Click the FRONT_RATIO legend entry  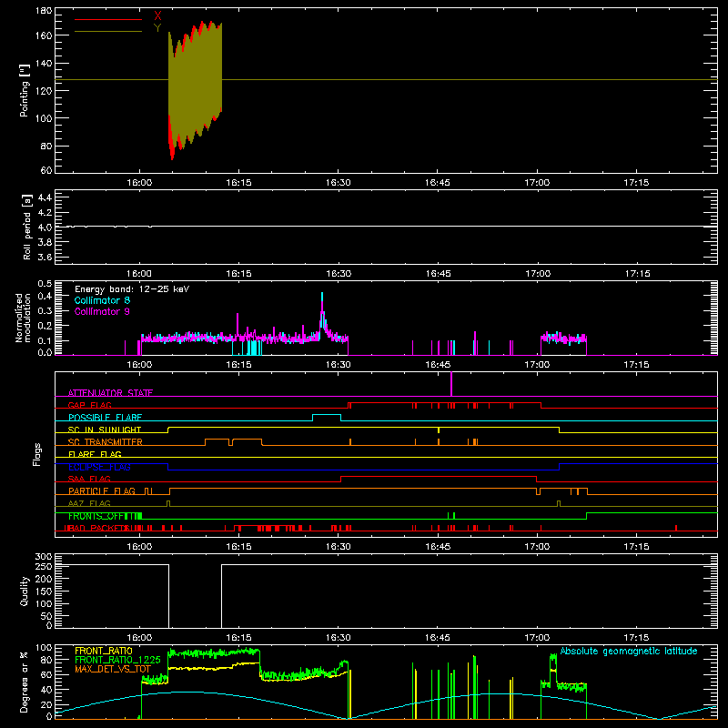(x=104, y=651)
